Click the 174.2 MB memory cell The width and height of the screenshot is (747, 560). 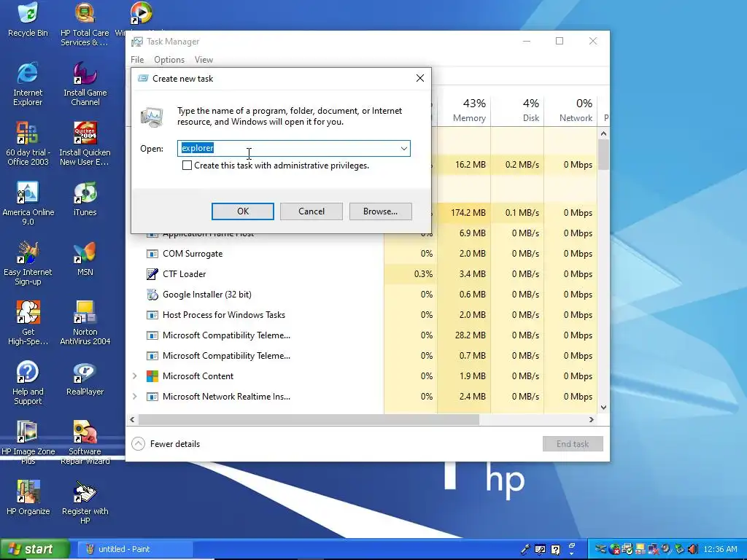pos(465,213)
